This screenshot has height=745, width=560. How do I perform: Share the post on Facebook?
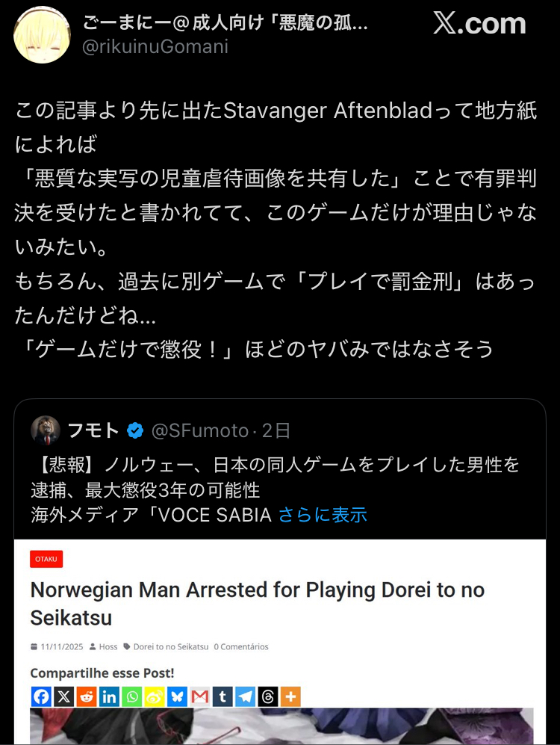point(41,696)
